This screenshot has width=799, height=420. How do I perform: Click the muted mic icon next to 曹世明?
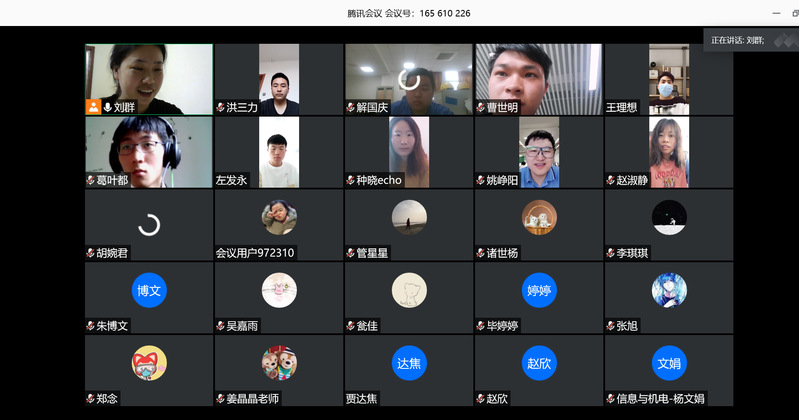480,107
